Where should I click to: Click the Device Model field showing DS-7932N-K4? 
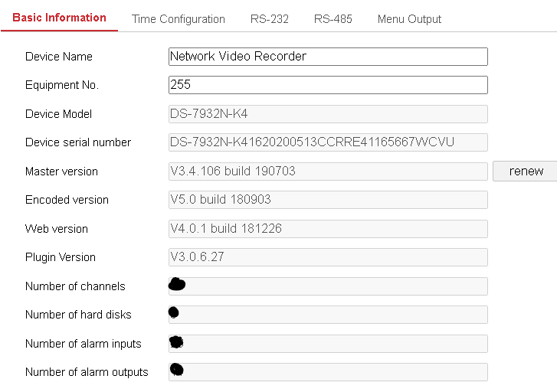[327, 114]
